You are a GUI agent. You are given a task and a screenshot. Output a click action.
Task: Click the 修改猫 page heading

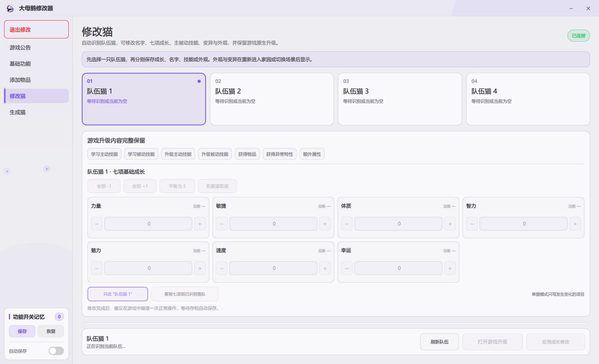pos(97,32)
